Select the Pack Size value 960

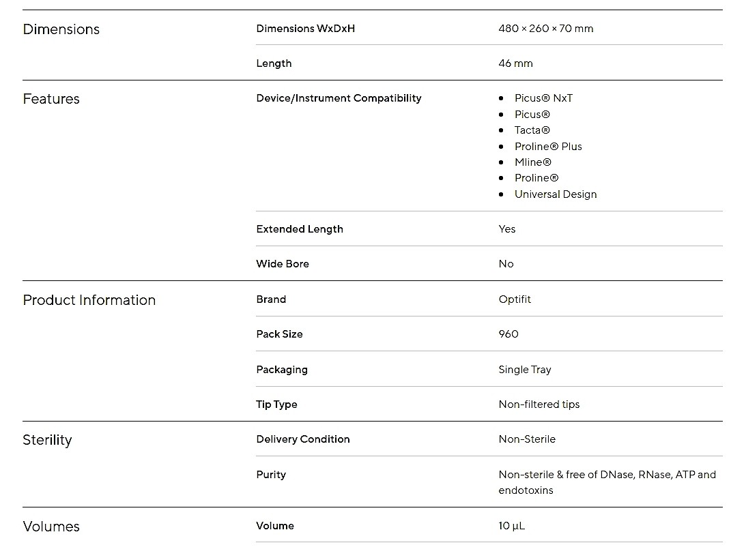tap(508, 334)
